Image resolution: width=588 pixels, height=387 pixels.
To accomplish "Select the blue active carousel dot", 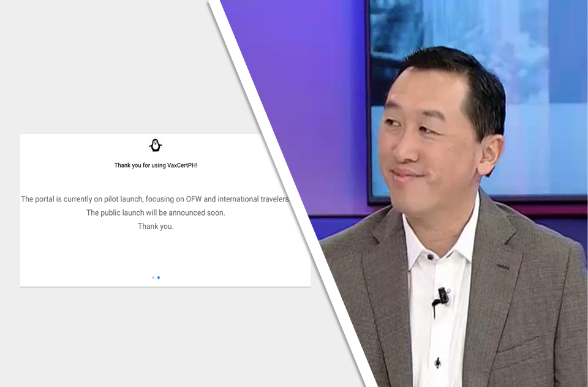I will click(159, 277).
